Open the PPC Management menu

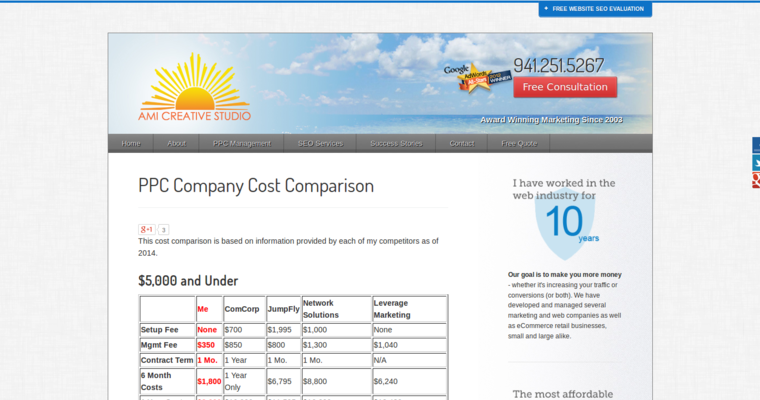pyautogui.click(x=241, y=143)
